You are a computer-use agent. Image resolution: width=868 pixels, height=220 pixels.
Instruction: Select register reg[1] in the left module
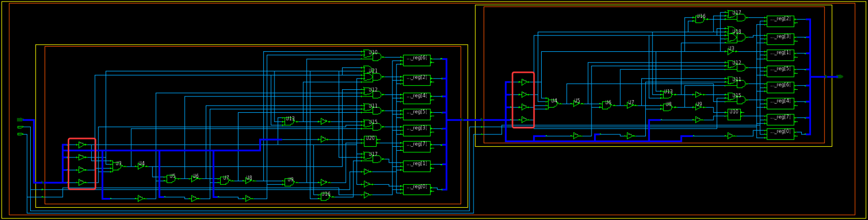click(417, 166)
